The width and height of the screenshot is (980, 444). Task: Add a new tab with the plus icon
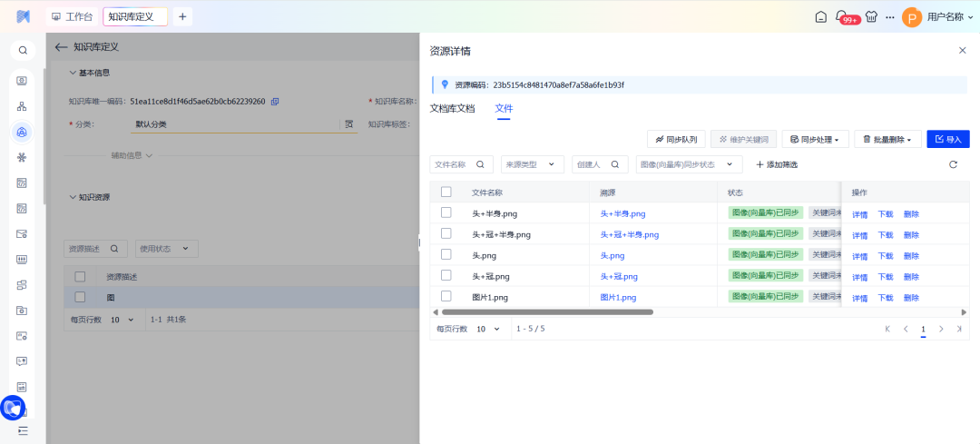point(182,17)
